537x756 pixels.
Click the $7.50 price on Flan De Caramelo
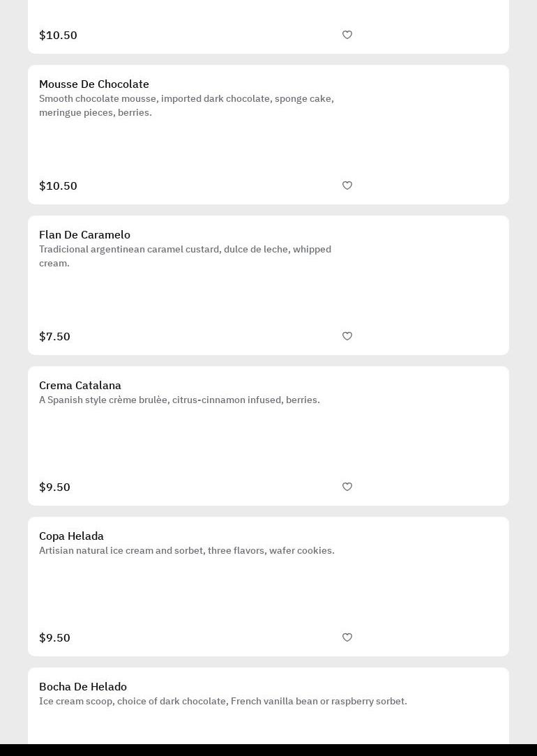[x=54, y=337]
